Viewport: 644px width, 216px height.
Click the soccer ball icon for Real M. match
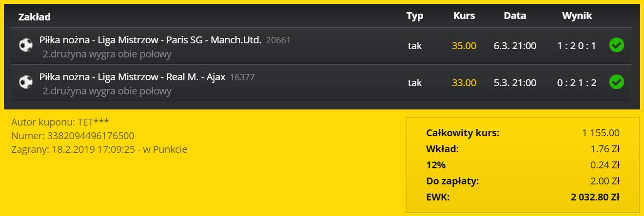pyautogui.click(x=25, y=82)
